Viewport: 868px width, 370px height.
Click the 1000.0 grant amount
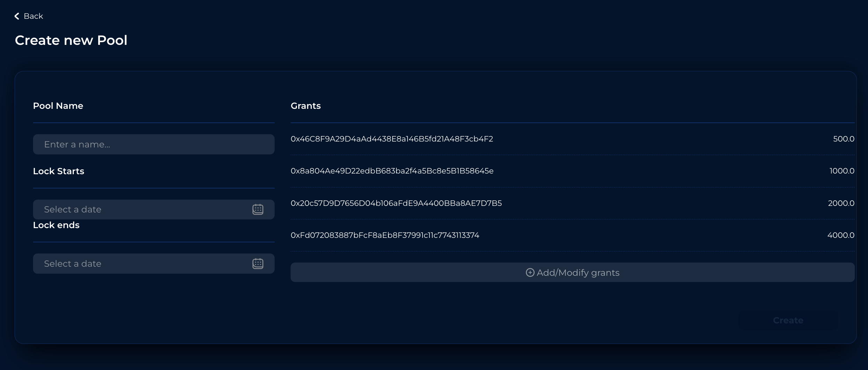pyautogui.click(x=842, y=171)
